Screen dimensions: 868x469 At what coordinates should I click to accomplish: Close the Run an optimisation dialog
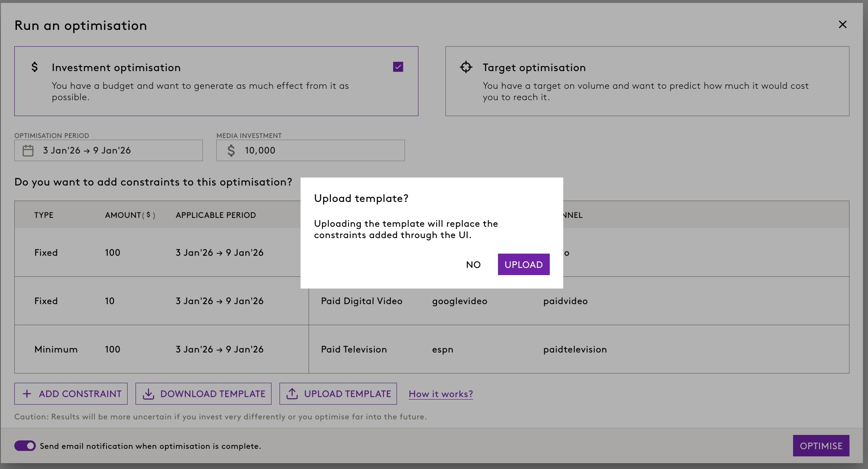click(x=842, y=25)
